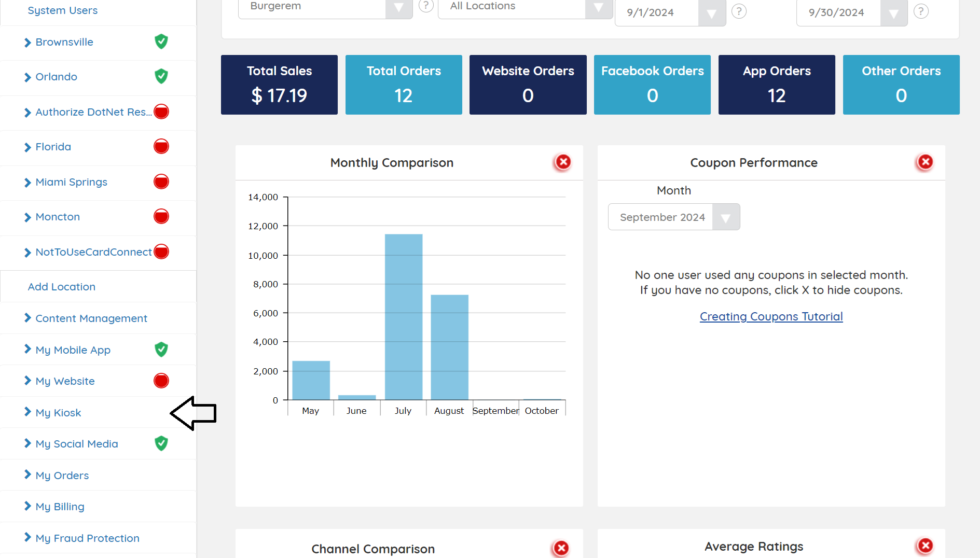Click the red status icon beside NotToUseCardConnect

point(161,252)
